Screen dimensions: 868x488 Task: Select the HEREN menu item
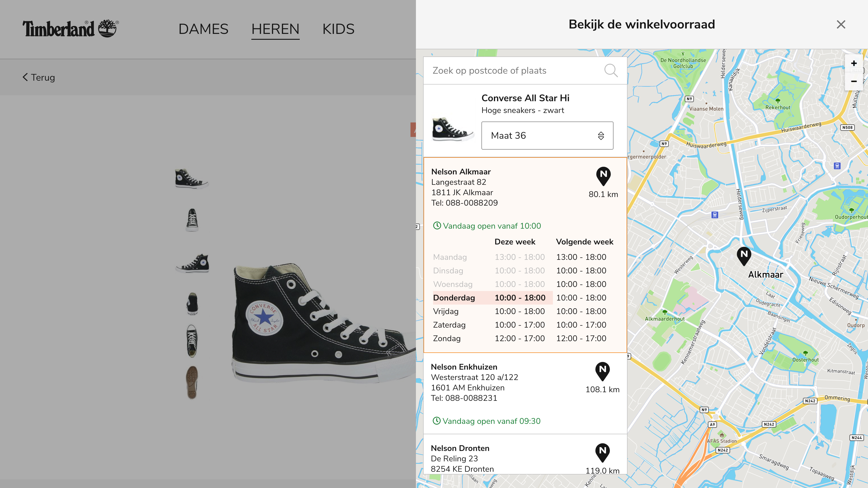coord(275,29)
